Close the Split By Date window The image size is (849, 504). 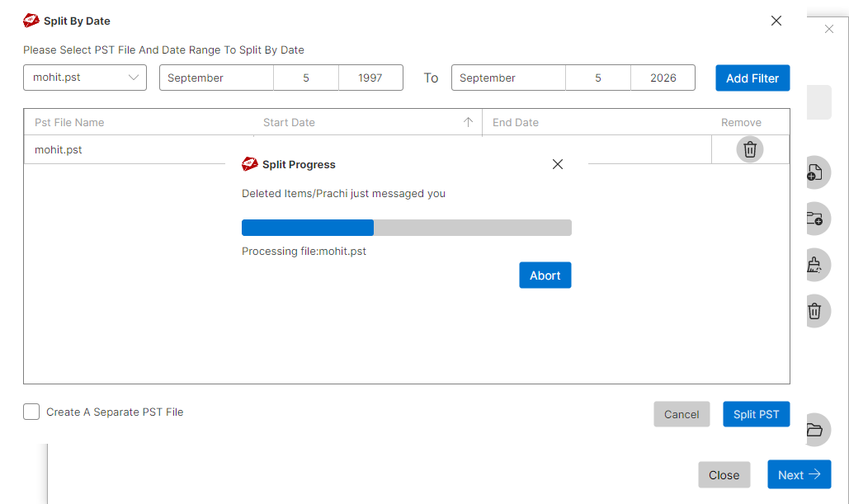(x=776, y=21)
